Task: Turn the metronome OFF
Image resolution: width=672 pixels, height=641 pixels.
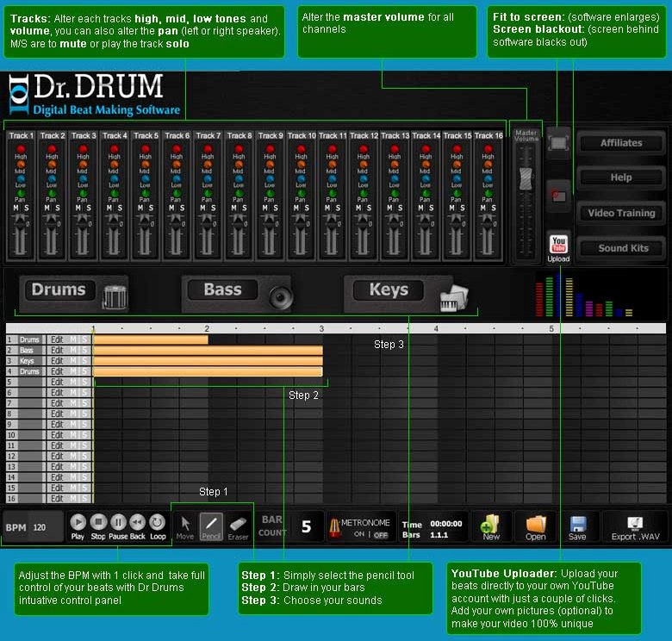Action: click(380, 535)
